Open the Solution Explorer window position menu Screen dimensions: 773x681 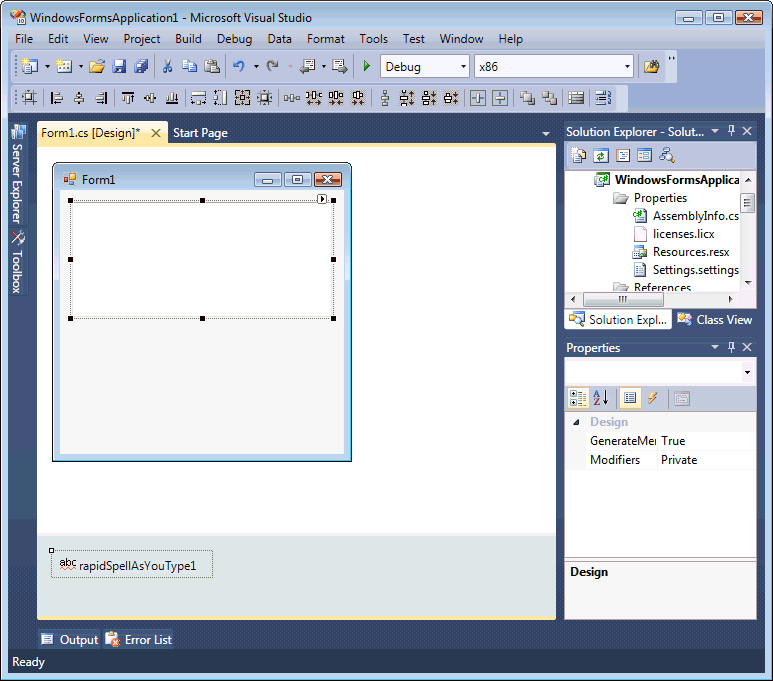[x=715, y=131]
